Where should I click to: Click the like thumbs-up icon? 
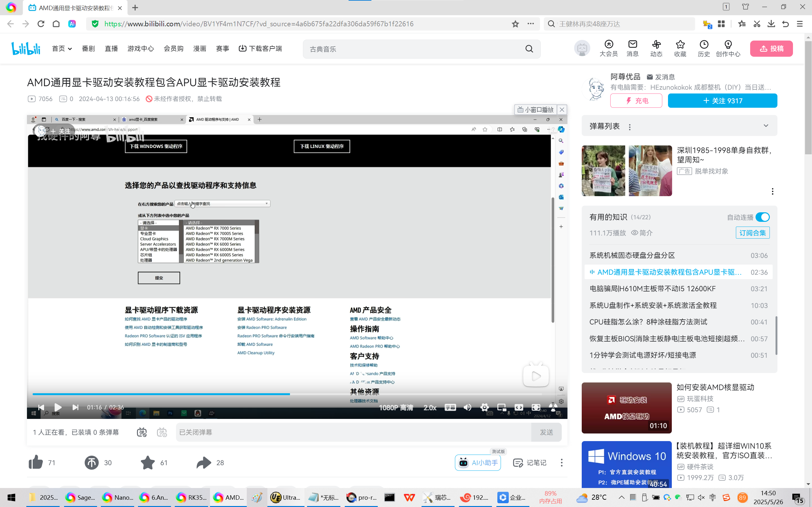pyautogui.click(x=36, y=462)
